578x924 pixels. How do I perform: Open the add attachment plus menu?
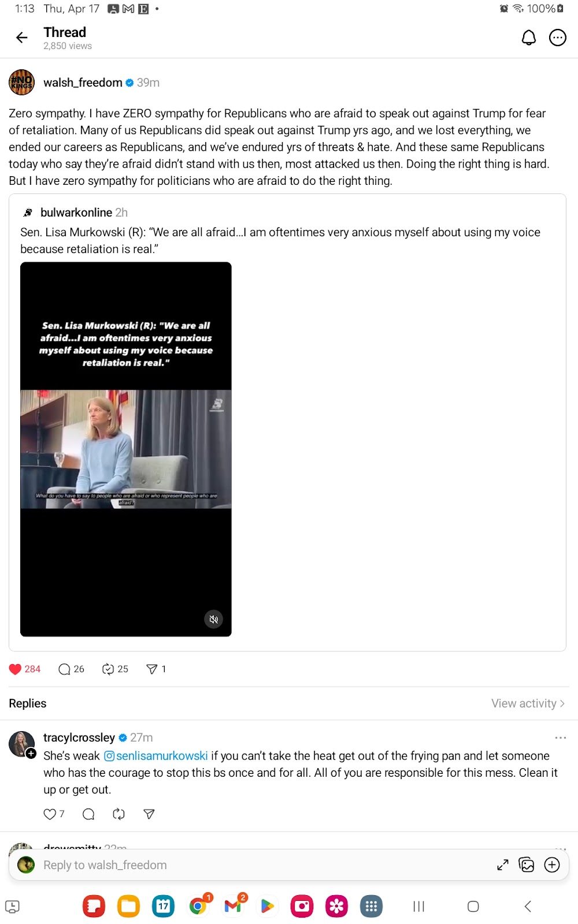tap(553, 865)
